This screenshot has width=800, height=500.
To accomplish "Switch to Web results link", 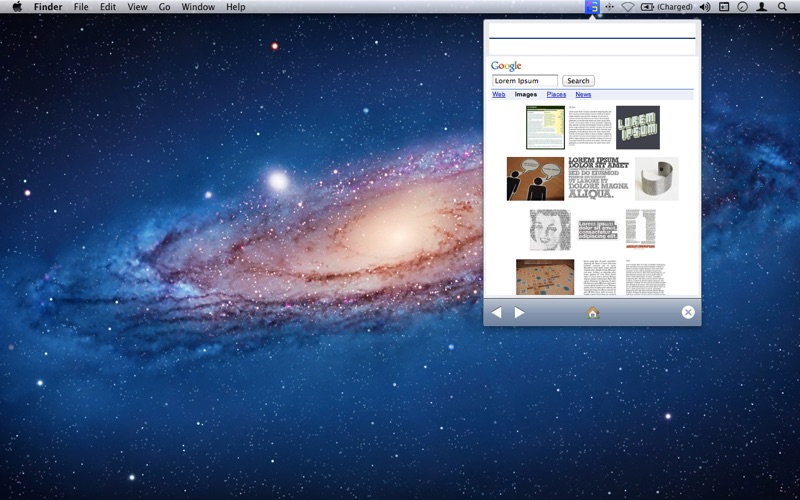I will (x=498, y=94).
